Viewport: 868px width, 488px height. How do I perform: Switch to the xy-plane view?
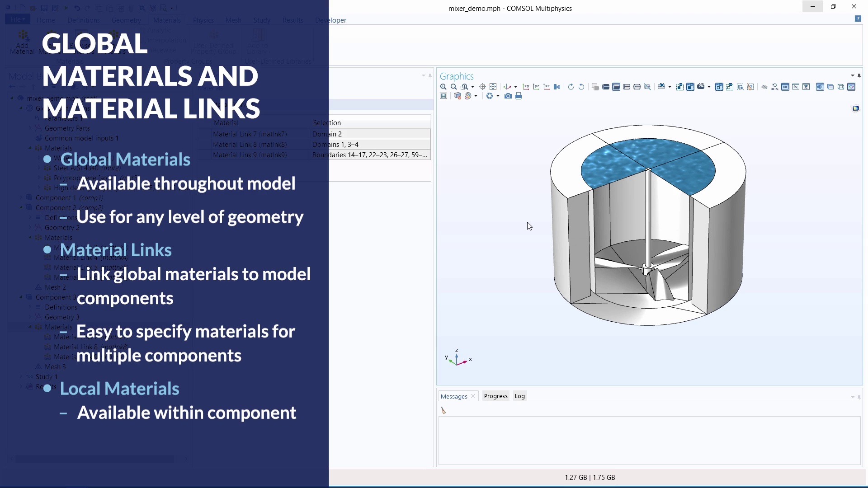(x=526, y=87)
